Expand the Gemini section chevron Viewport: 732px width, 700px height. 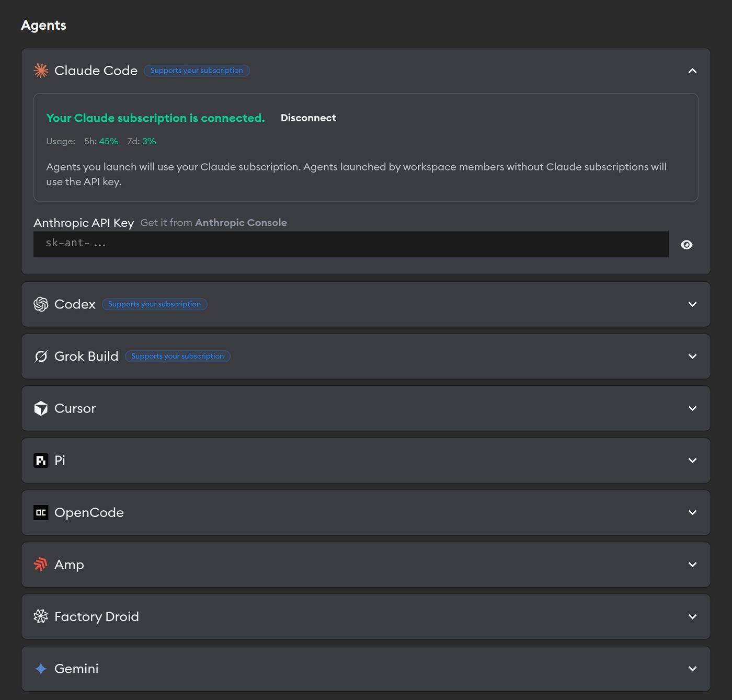(x=692, y=669)
